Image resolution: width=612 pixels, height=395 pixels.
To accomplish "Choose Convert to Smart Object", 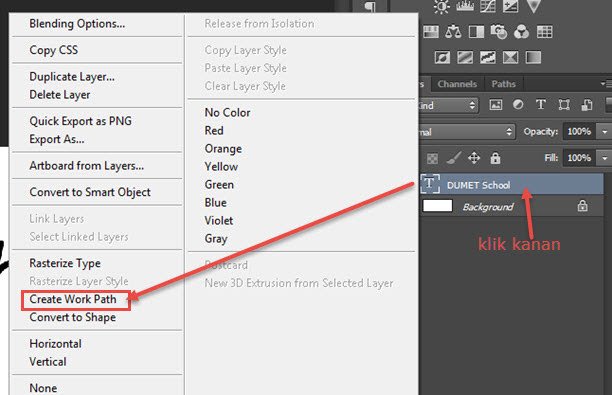I will [x=90, y=192].
